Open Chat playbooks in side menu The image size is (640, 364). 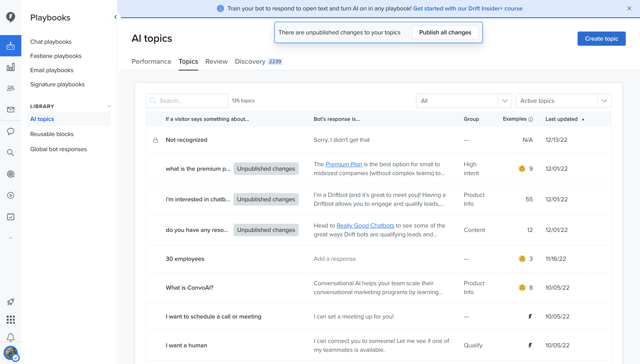51,42
